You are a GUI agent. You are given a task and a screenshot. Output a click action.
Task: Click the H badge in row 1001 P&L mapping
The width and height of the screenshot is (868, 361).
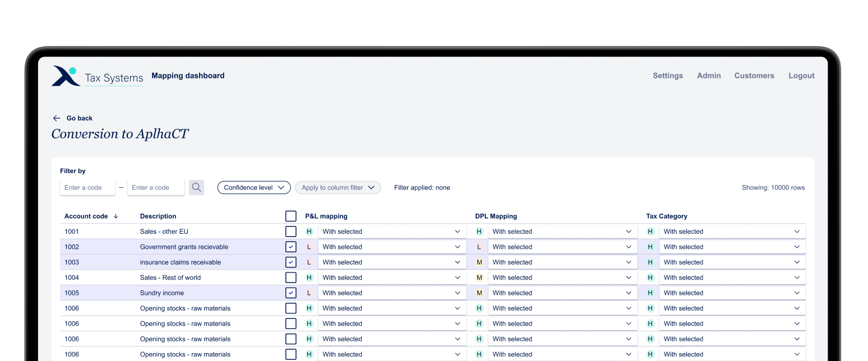coord(309,232)
